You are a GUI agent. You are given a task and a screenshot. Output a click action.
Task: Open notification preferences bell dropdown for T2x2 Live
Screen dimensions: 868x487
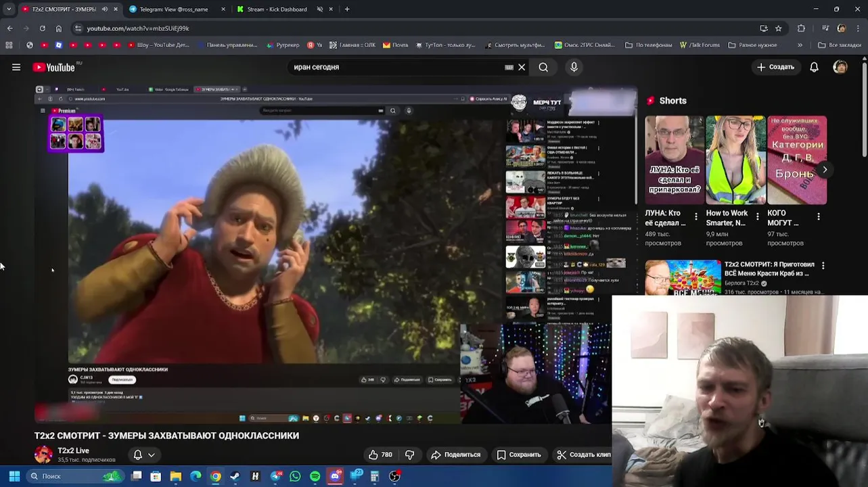tap(144, 455)
